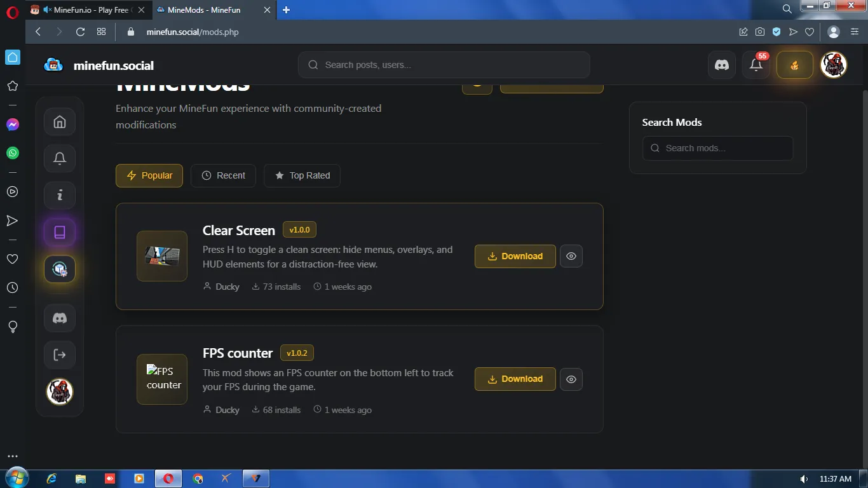Viewport: 868px width, 488px height.
Task: Click the lock icon beside the address
Action: click(x=132, y=32)
